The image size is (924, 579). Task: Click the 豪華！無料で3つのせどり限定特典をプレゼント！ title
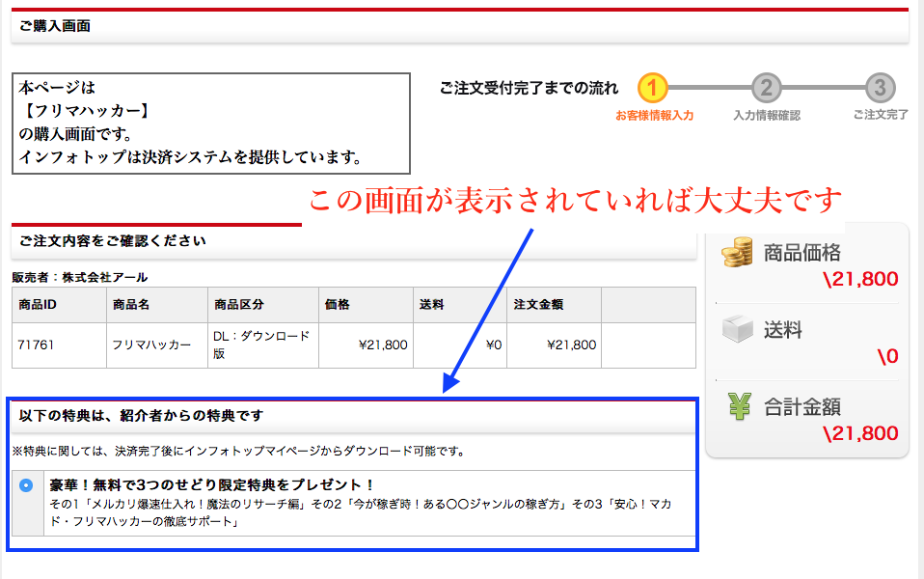point(212,485)
